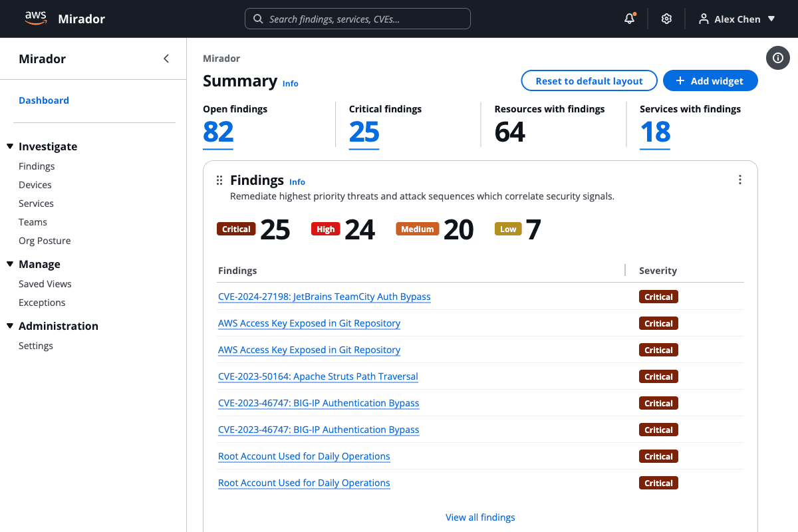Open settings gear in top bar
The image size is (798, 532).
pyautogui.click(x=666, y=19)
